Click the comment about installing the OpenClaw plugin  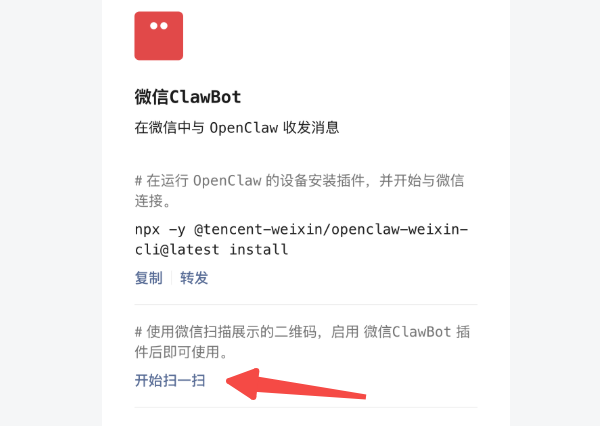click(x=300, y=190)
